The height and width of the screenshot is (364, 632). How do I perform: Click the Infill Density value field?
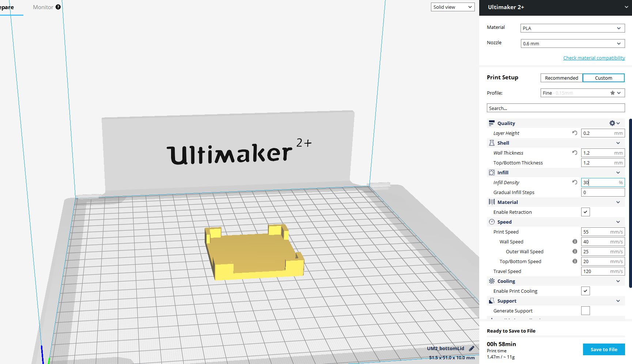click(x=603, y=182)
